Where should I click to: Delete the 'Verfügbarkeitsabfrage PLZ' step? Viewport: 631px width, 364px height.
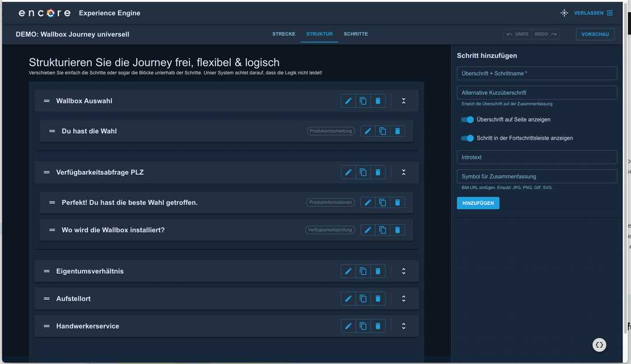pos(377,172)
